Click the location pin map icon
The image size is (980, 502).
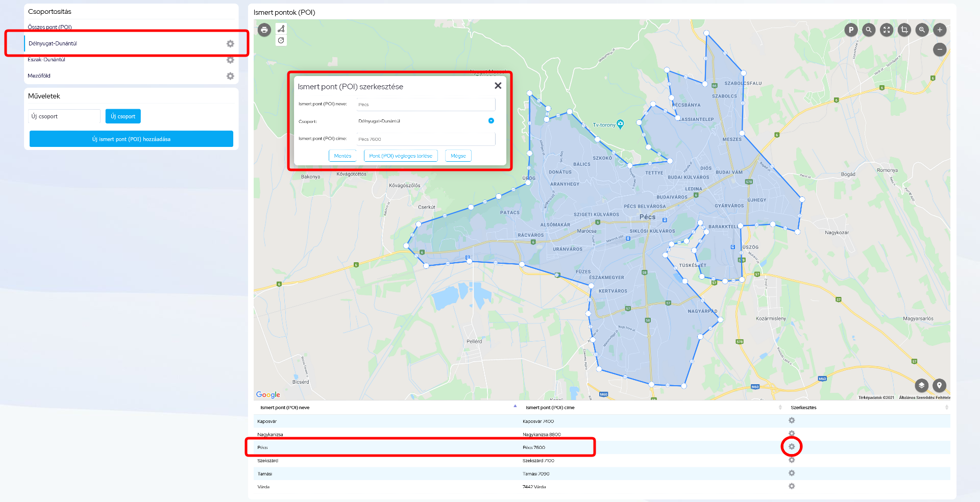pos(939,385)
